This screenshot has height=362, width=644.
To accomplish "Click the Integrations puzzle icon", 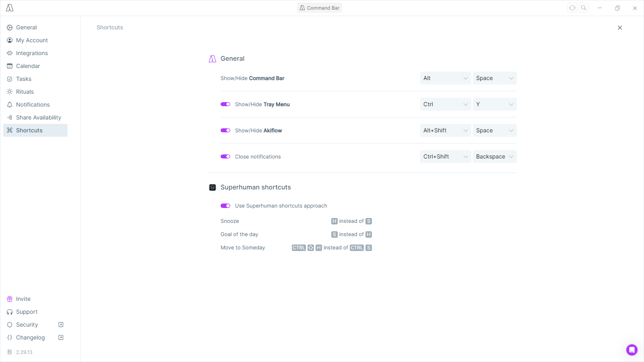I will tap(10, 53).
